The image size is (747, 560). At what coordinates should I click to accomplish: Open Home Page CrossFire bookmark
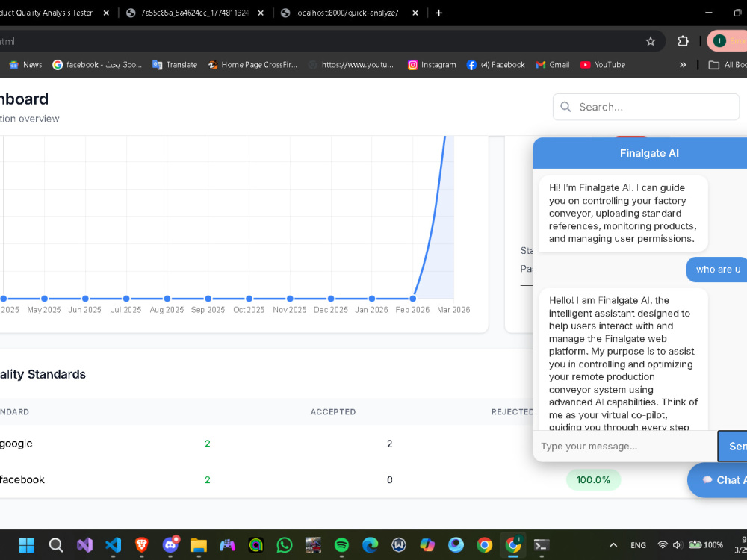point(252,65)
